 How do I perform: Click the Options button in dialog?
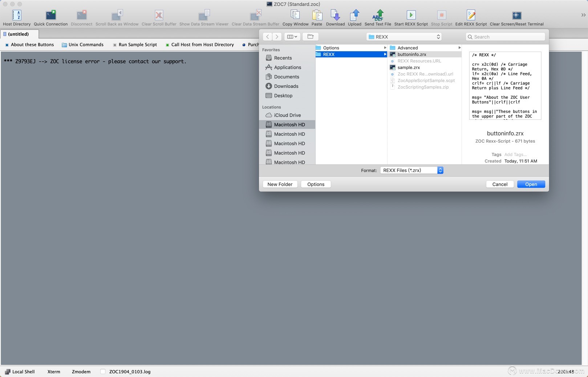(316, 184)
